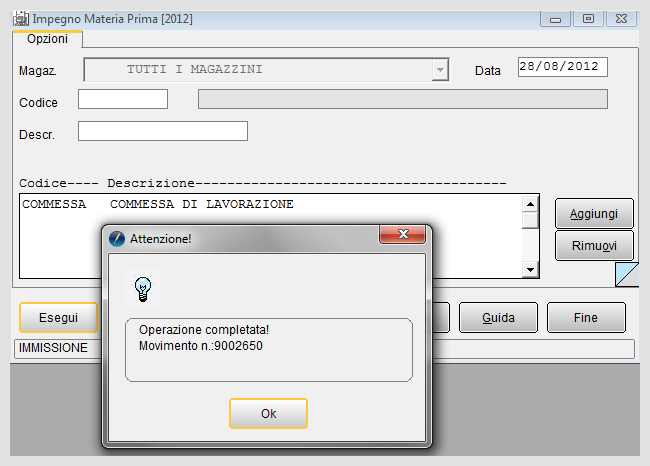The height and width of the screenshot is (466, 650).
Task: Click the Impegno Materia Prima window icon
Action: tap(21, 19)
